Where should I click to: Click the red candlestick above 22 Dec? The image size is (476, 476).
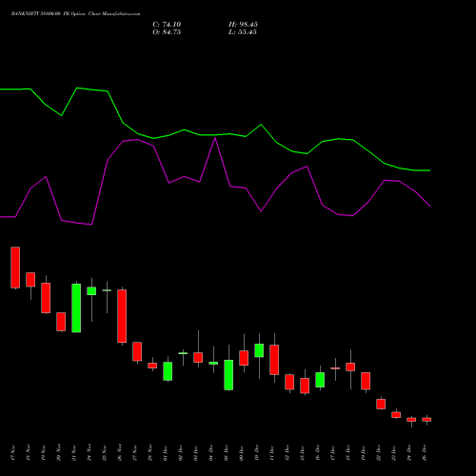(381, 404)
